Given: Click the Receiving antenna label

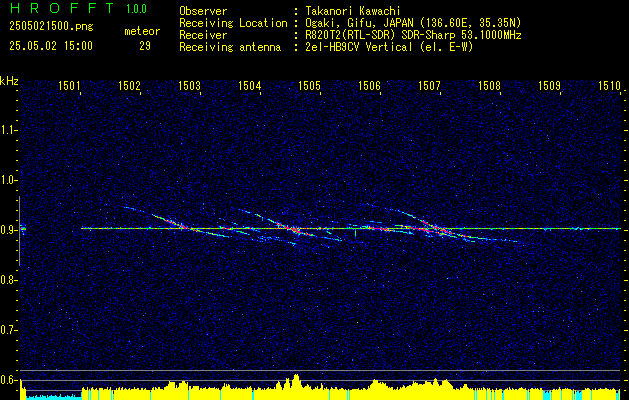Looking at the screenshot, I should (230, 47).
